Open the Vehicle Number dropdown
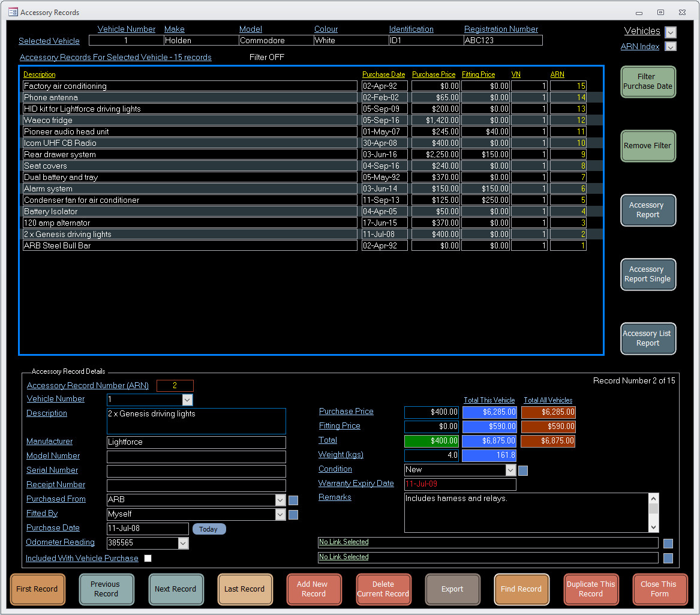700x615 pixels. click(x=187, y=400)
